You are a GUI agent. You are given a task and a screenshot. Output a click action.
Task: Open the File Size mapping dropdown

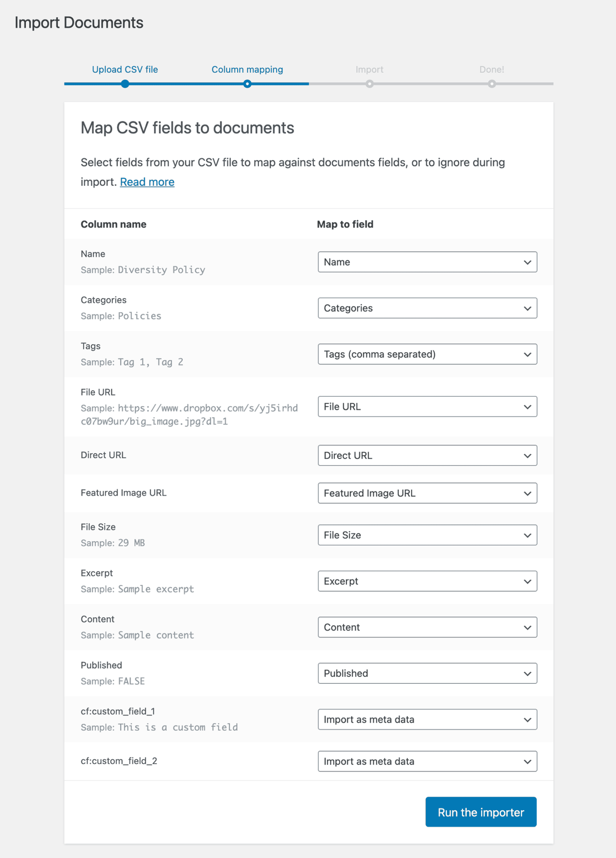coord(427,535)
